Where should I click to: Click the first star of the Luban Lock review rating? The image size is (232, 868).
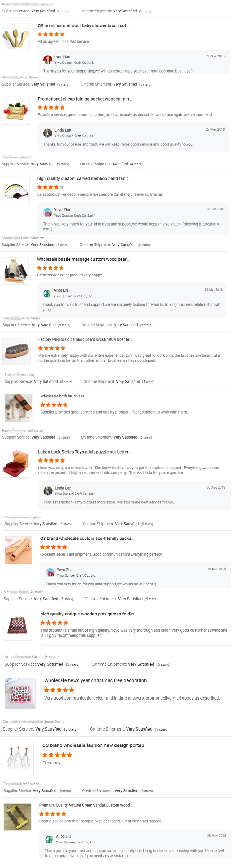point(40,460)
